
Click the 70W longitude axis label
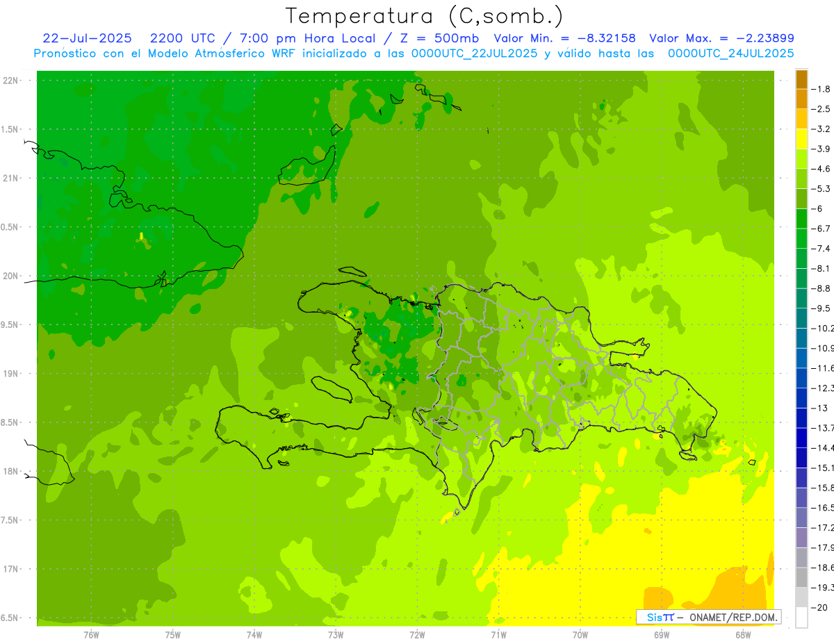pyautogui.click(x=580, y=634)
